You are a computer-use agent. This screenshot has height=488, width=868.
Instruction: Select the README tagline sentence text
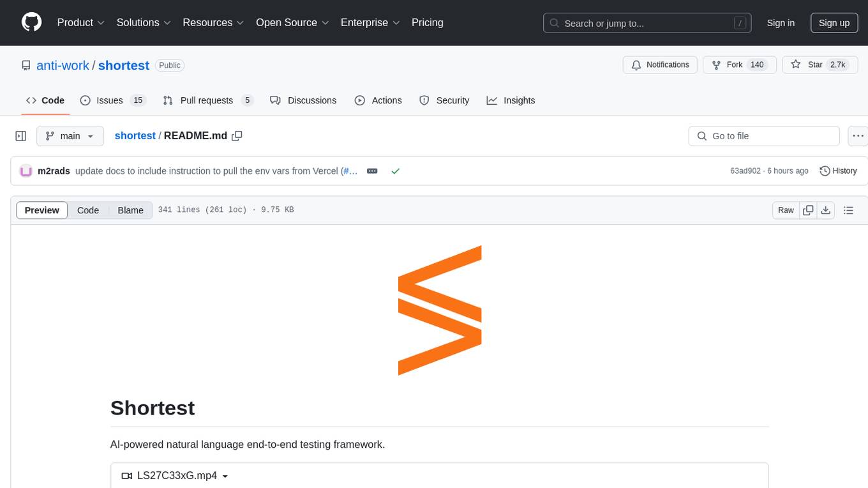(248, 444)
